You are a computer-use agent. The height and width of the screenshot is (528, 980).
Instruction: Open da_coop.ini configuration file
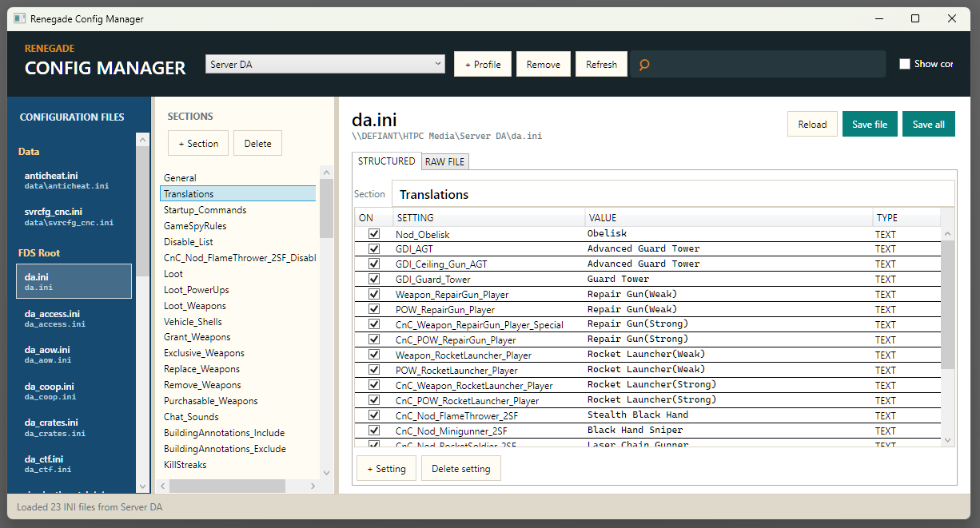pos(74,391)
